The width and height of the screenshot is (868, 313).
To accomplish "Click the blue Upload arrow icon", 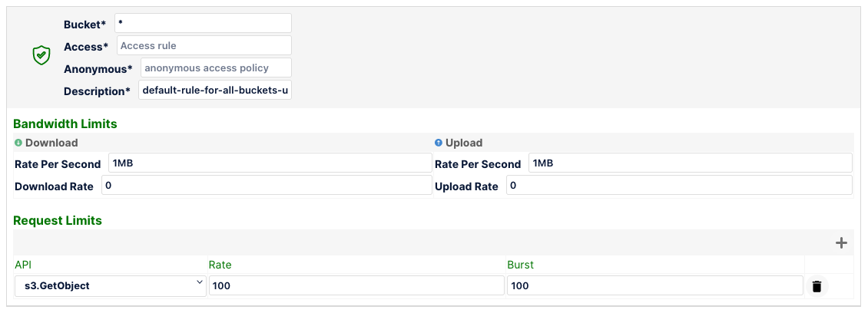I will click(439, 143).
